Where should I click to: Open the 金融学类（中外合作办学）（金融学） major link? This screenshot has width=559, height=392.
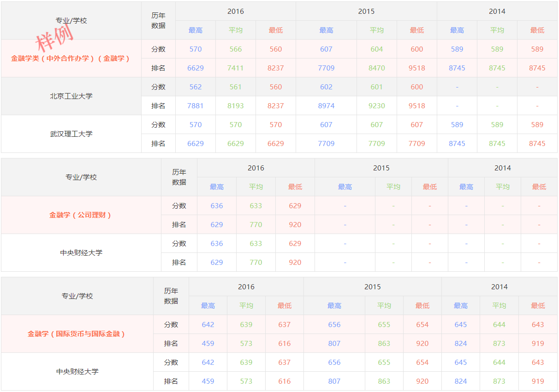tap(71, 59)
